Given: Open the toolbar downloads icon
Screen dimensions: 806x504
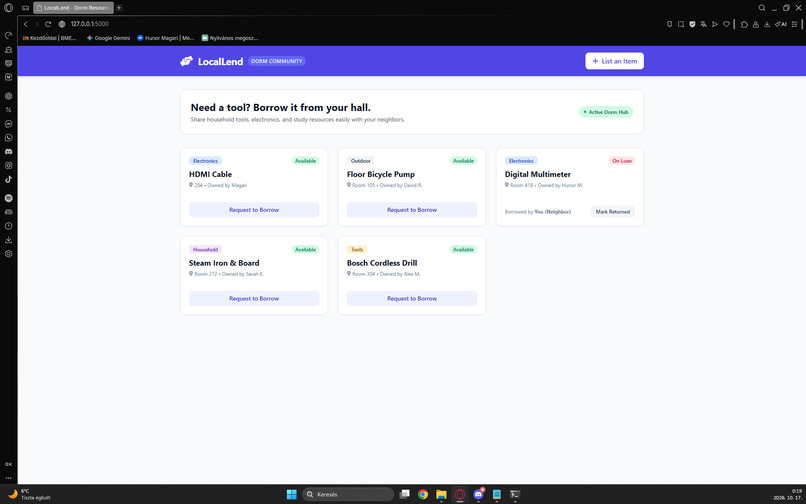Looking at the screenshot, I should coord(767,24).
